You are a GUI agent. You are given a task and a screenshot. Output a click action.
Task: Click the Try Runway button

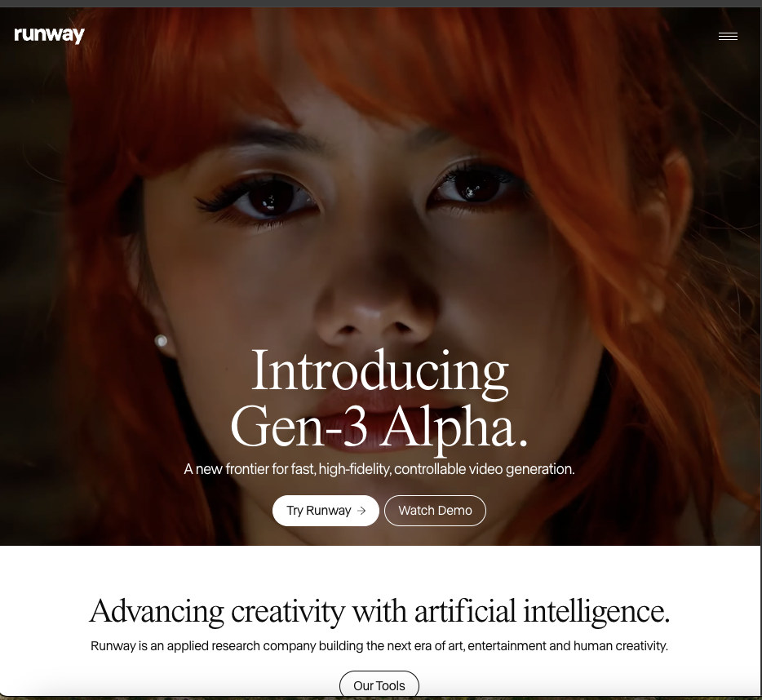pos(326,511)
